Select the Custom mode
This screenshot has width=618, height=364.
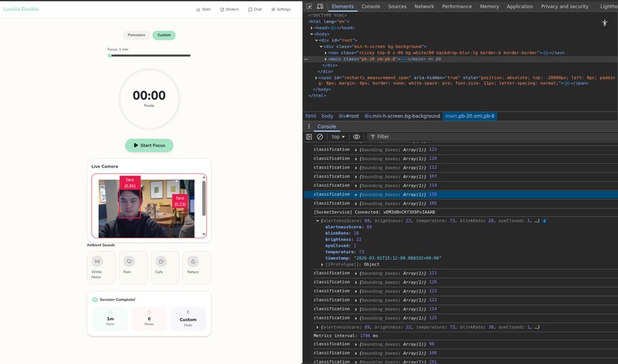click(164, 35)
